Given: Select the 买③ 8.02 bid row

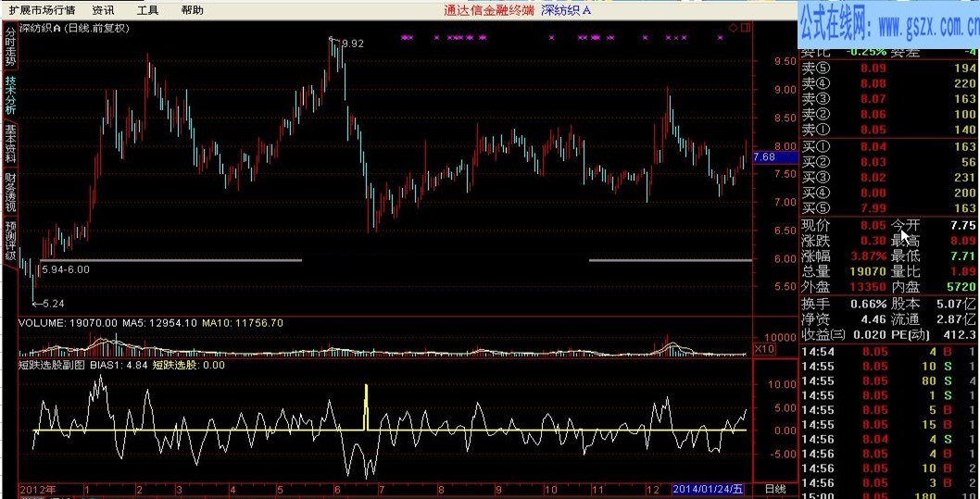Looking at the screenshot, I should point(888,178).
